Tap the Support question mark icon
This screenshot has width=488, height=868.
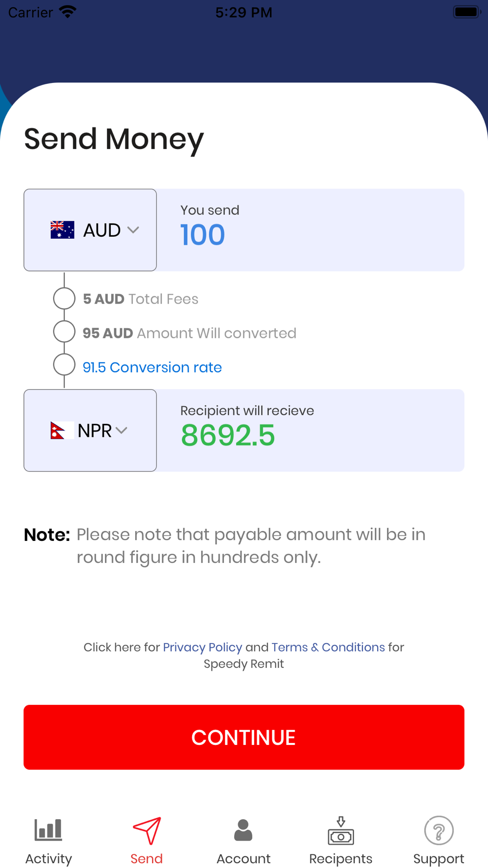[x=439, y=830]
